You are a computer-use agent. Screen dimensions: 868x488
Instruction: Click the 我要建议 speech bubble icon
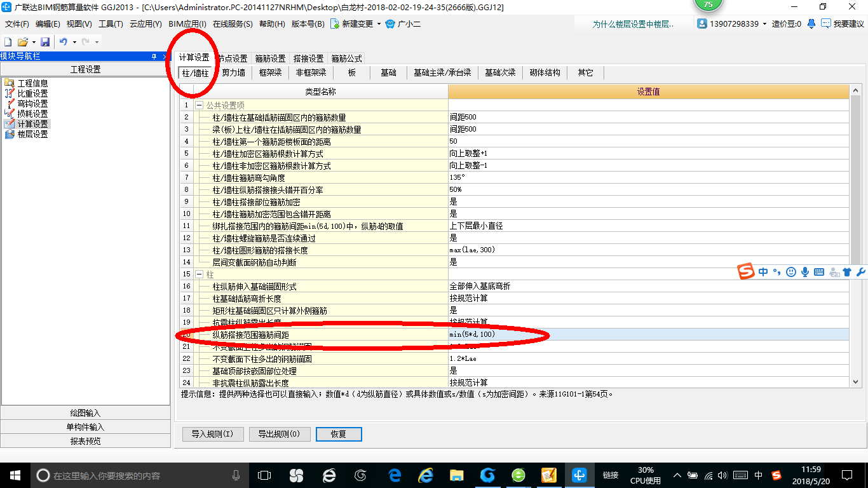(826, 24)
